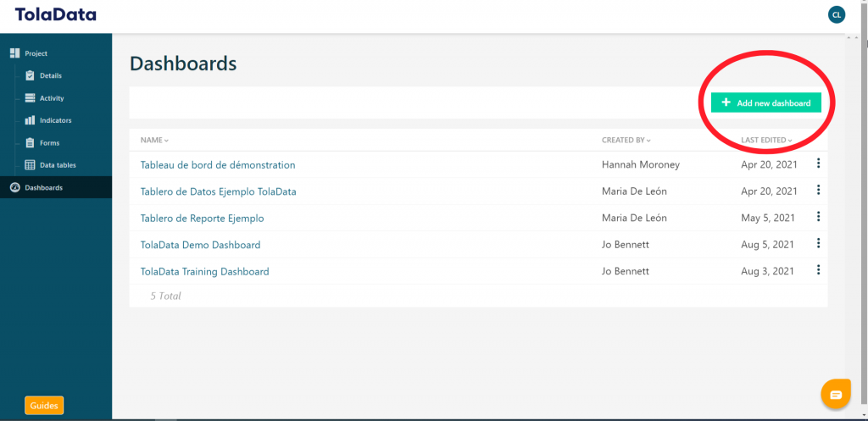
Task: Sort table by CREATED BY column
Action: point(626,140)
